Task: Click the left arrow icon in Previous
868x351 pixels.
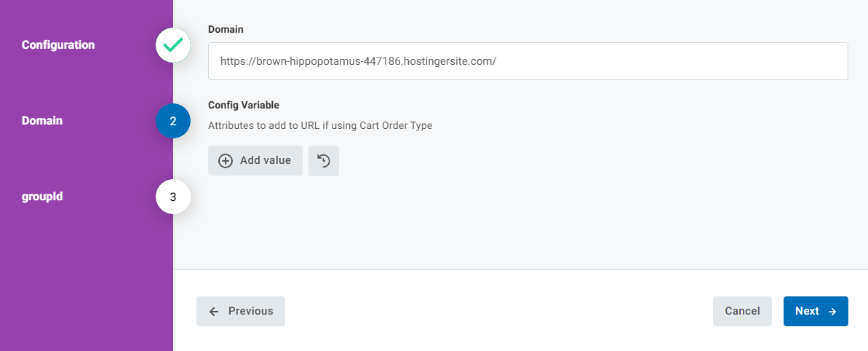Action: point(214,311)
